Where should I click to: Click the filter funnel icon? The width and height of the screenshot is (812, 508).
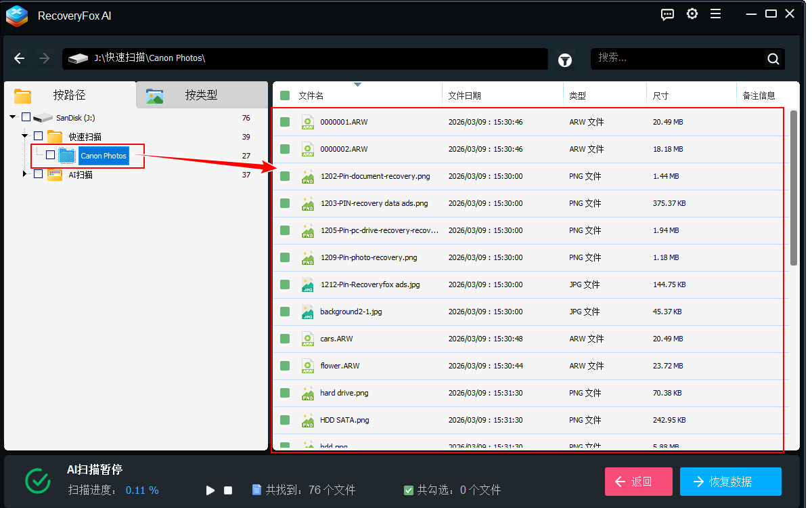[564, 60]
